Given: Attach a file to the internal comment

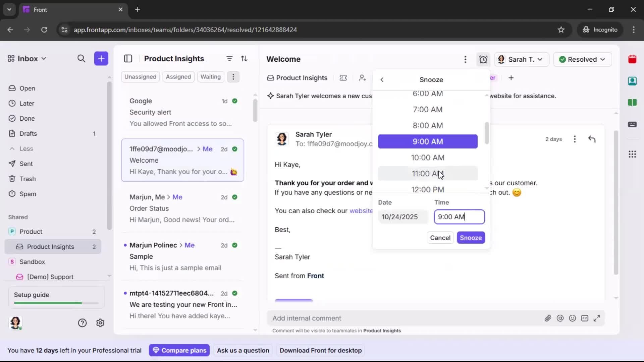Looking at the screenshot, I should click(x=548, y=318).
